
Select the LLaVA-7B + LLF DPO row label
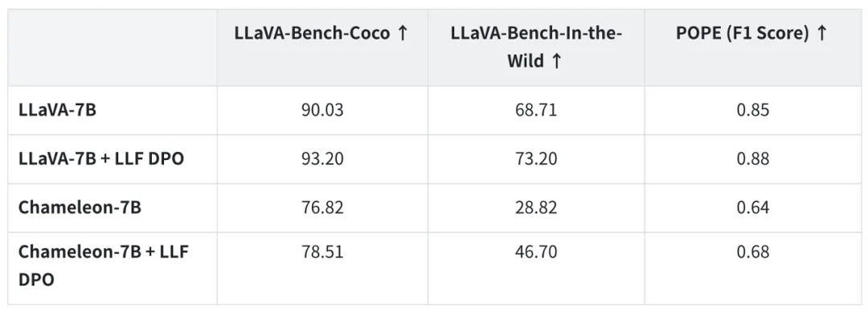(x=100, y=159)
